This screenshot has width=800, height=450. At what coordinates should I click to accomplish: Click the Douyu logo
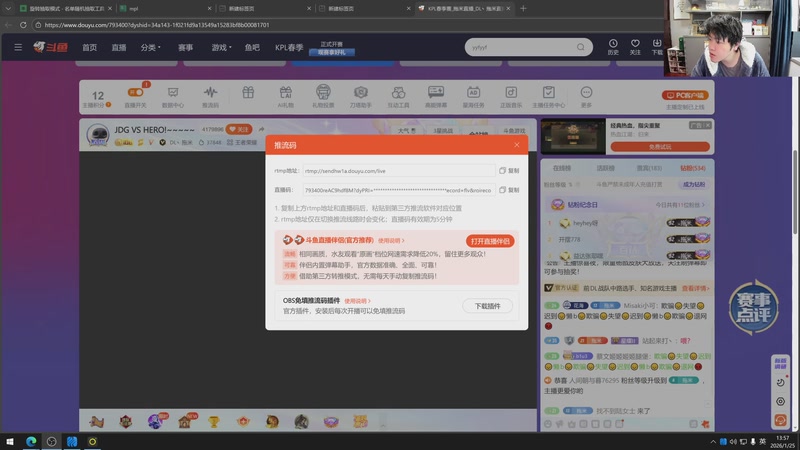point(51,47)
